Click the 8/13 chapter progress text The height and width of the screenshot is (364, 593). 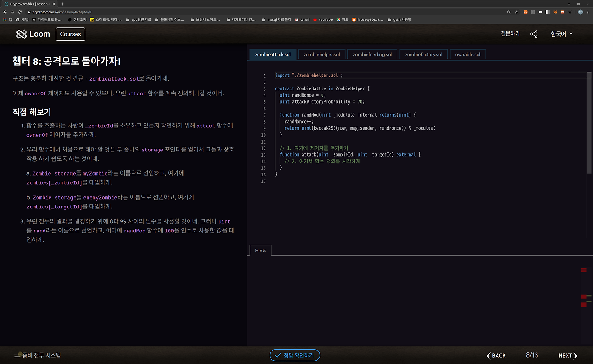[x=532, y=355]
